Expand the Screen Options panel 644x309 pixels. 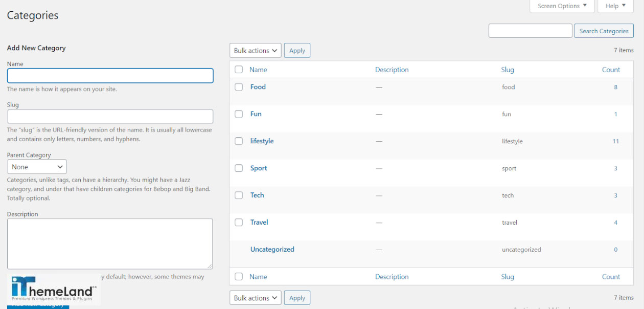coord(562,6)
